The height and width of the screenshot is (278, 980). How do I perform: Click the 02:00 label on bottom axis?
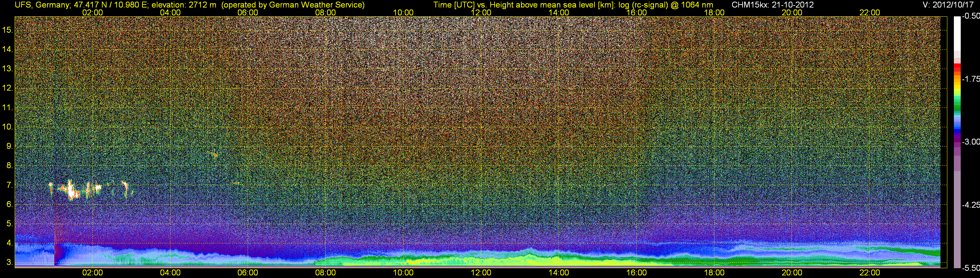tap(92, 273)
